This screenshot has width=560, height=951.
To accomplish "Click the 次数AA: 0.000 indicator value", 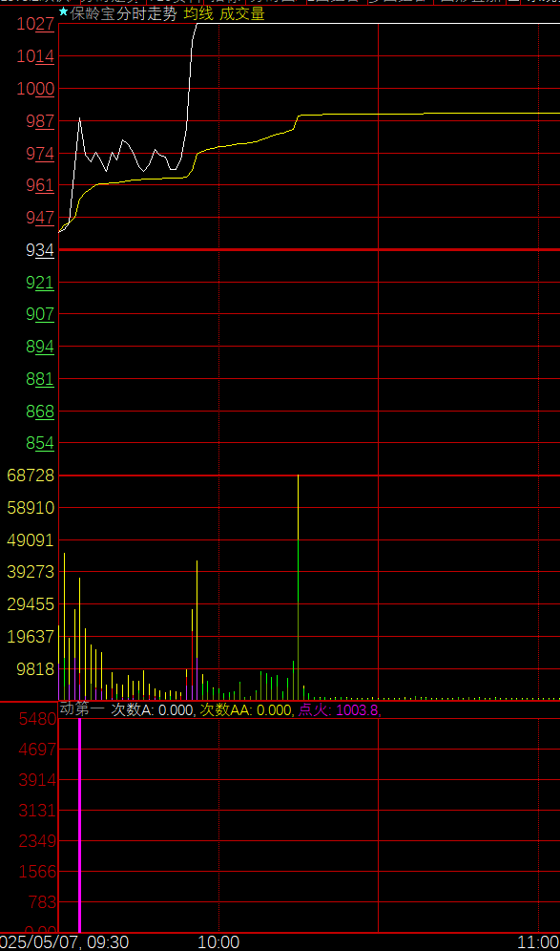I will (x=246, y=709).
